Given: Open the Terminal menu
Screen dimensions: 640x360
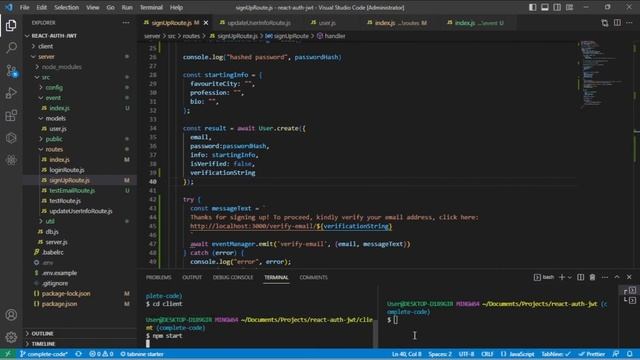Looking at the screenshot, I should pyautogui.click(x=151, y=7).
